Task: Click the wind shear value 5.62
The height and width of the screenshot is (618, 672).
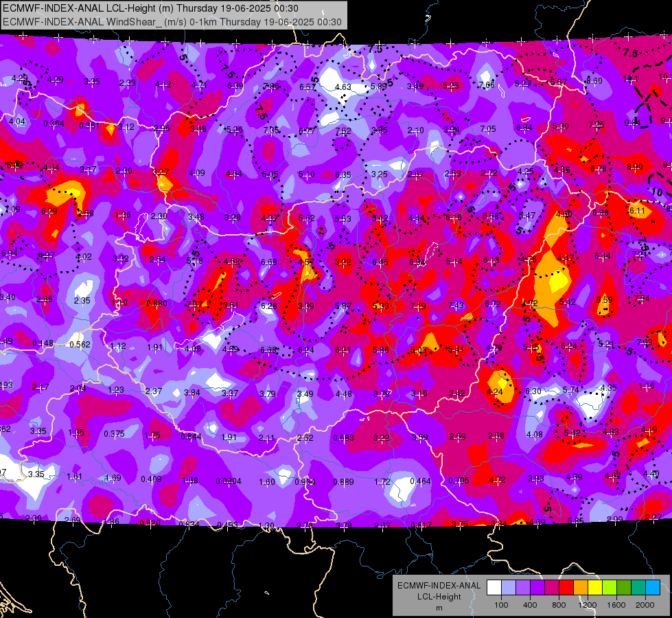Action: pos(307,218)
